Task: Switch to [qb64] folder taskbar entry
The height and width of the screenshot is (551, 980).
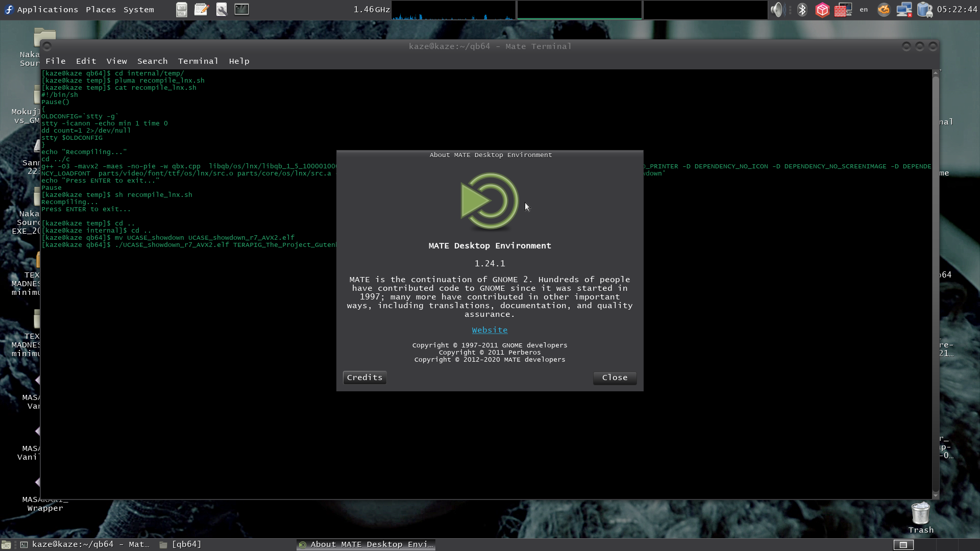Action: 181,544
